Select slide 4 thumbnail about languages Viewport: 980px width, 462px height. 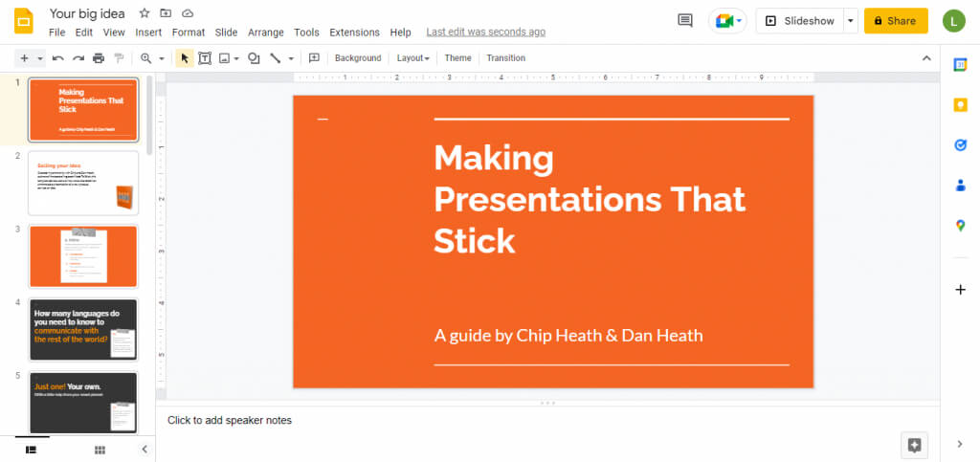(x=83, y=328)
